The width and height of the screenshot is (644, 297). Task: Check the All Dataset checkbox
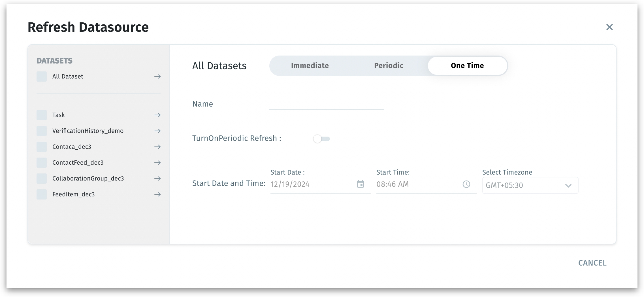point(42,77)
